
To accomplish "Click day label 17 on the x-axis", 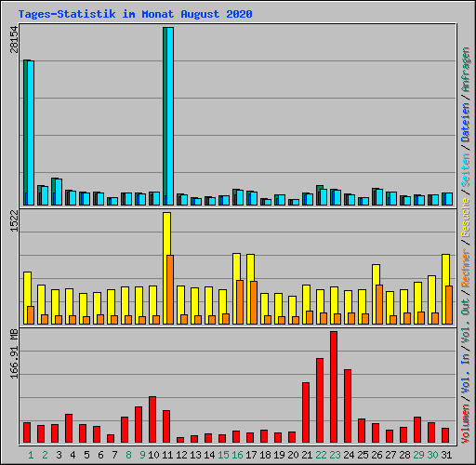I will (251, 455).
